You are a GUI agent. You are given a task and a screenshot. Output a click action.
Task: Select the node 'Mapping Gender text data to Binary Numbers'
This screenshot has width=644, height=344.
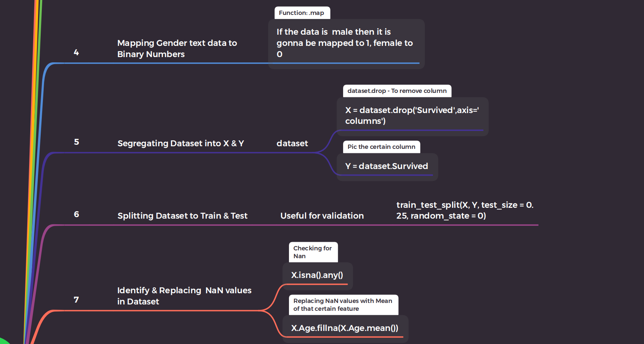[x=177, y=49]
